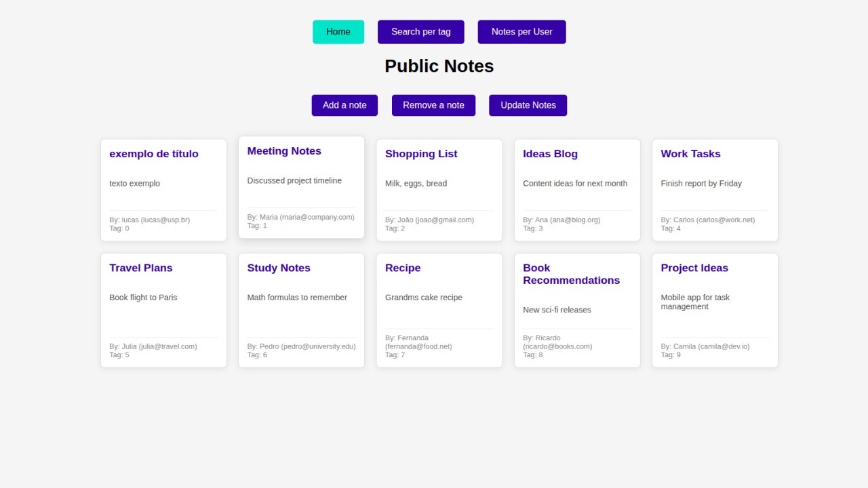Click 'Tag: 0' on the lucas note
868x488 pixels.
(x=119, y=228)
